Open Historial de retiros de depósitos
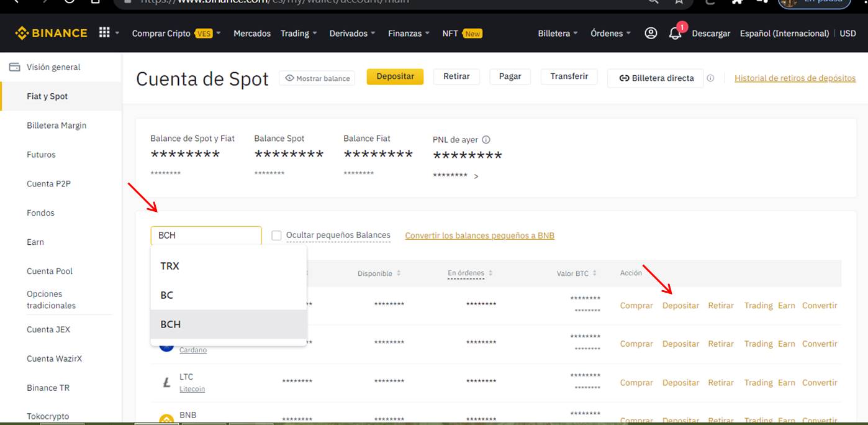Image resolution: width=868 pixels, height=425 pixels. [x=795, y=78]
